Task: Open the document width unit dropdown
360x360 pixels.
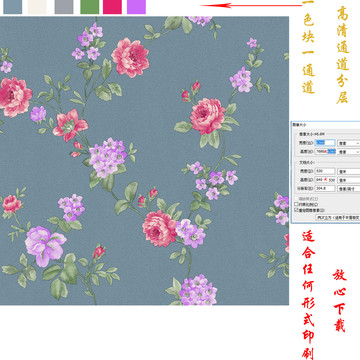Action: pos(349,172)
